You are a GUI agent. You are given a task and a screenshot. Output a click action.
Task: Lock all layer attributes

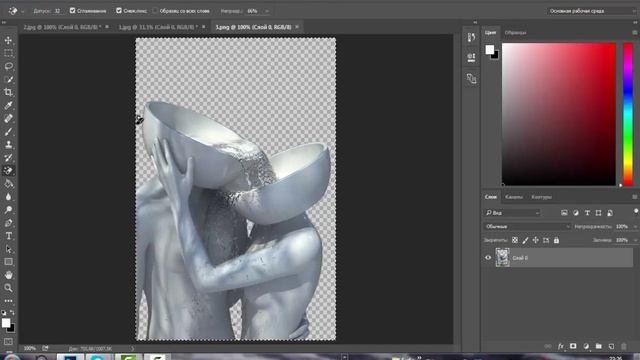point(556,240)
